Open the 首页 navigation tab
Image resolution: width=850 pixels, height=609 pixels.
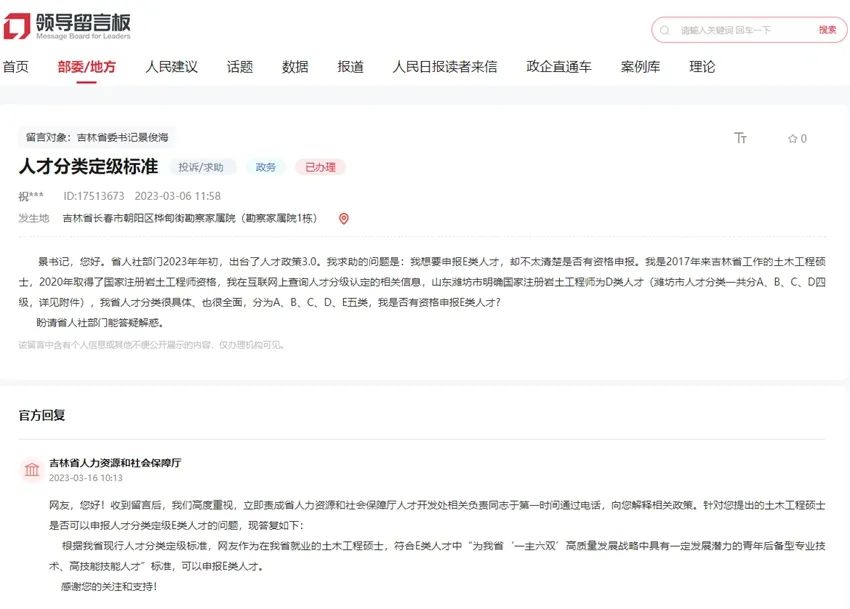pos(15,67)
